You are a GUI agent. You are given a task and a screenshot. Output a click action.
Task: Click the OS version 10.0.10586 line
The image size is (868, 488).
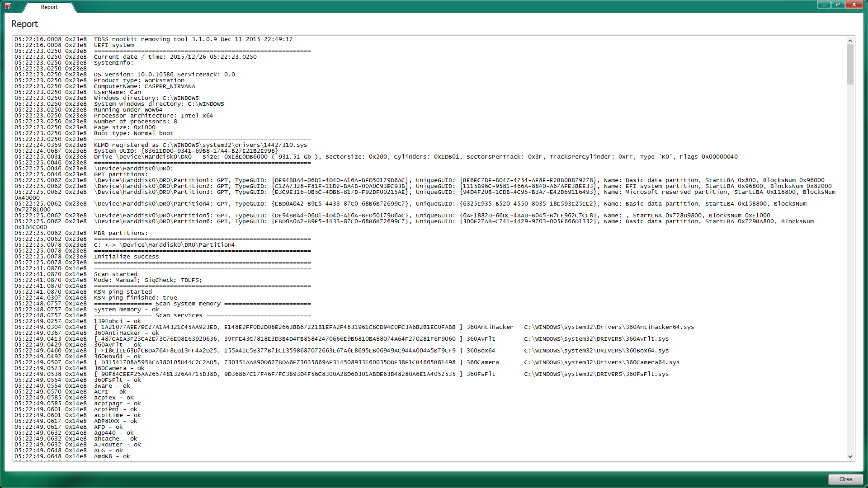click(x=164, y=75)
